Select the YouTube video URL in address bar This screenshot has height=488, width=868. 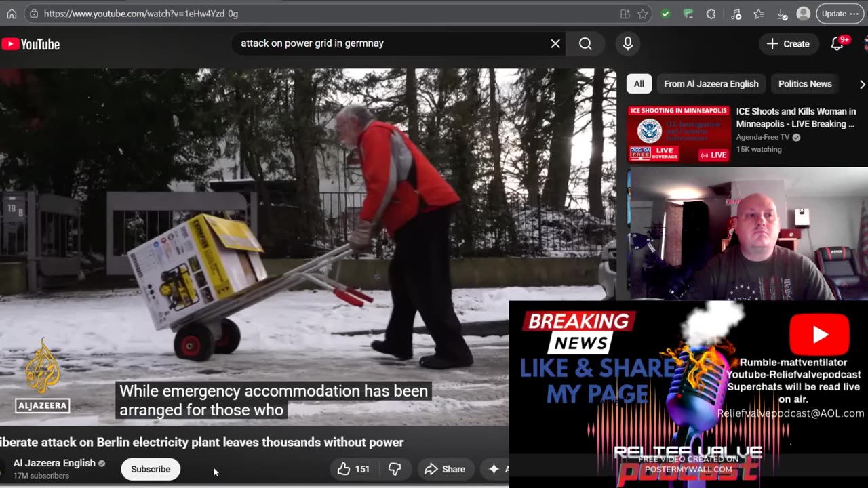[141, 14]
